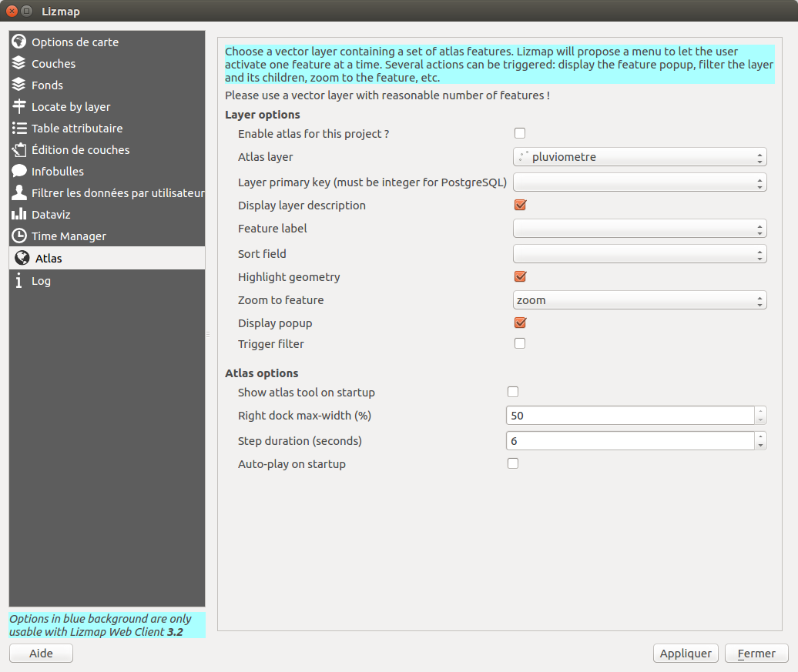Click the globe icon beside Options de carte
Image resolution: width=798 pixels, height=672 pixels.
pyautogui.click(x=18, y=42)
